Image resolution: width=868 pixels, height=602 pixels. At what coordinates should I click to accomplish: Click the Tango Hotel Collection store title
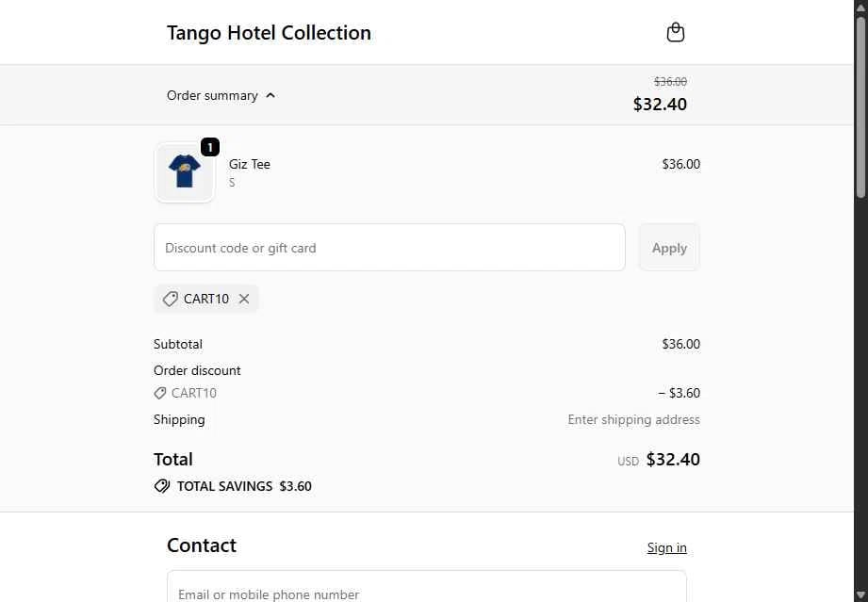tap(269, 32)
